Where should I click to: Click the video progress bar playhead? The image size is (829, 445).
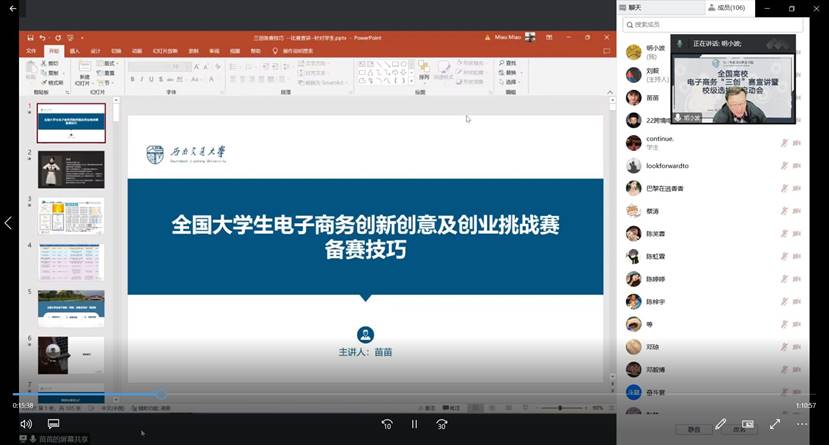pyautogui.click(x=161, y=394)
